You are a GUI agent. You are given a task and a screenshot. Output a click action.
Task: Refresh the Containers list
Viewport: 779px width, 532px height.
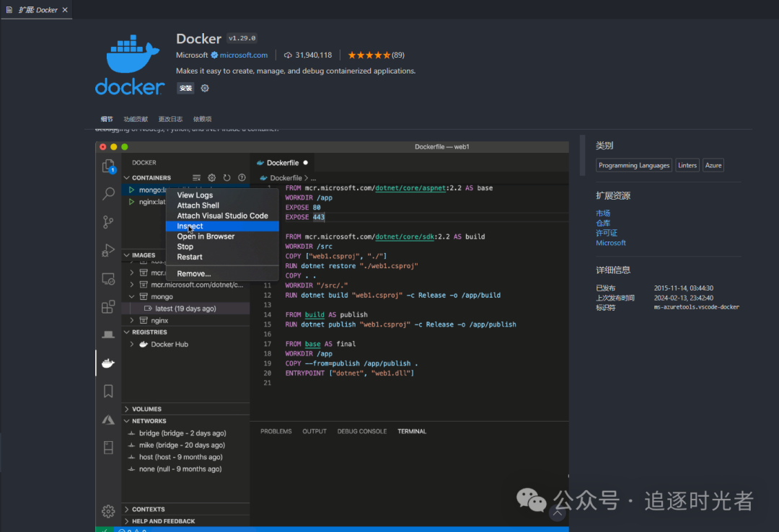pos(227,178)
